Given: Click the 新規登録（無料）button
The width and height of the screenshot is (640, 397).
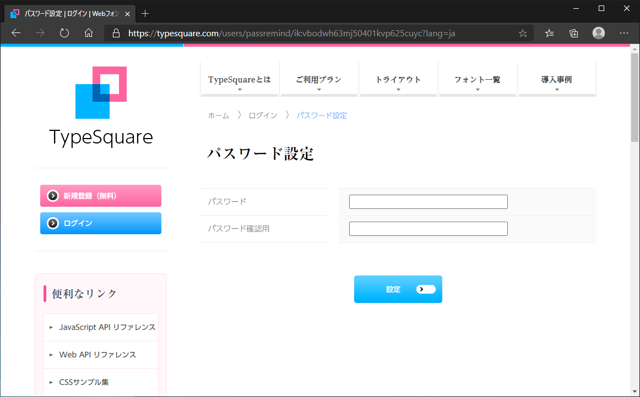Looking at the screenshot, I should 100,196.
